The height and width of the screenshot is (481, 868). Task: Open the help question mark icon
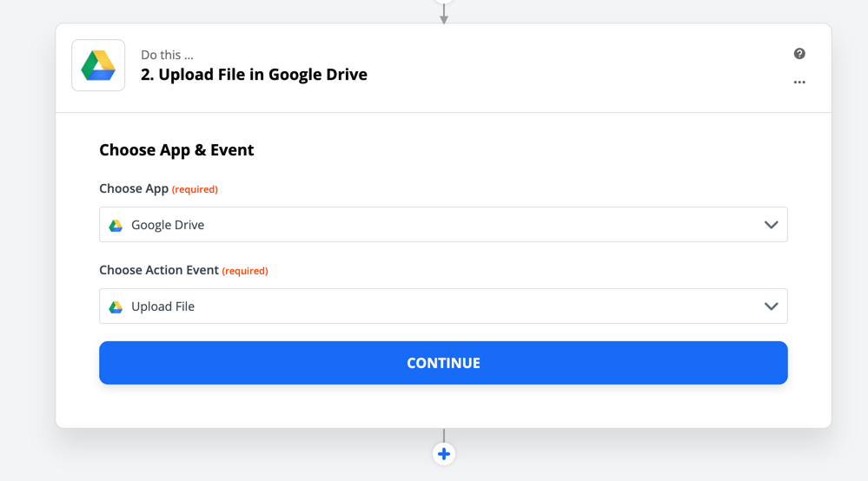[x=799, y=54]
